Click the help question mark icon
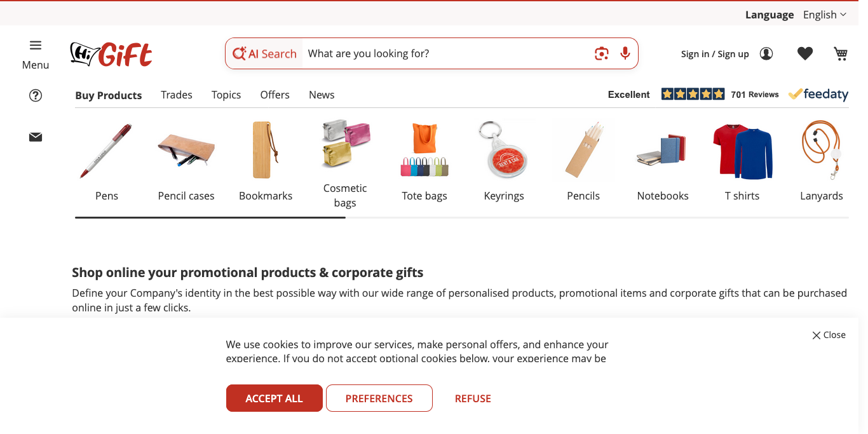The height and width of the screenshot is (434, 868). pyautogui.click(x=35, y=95)
